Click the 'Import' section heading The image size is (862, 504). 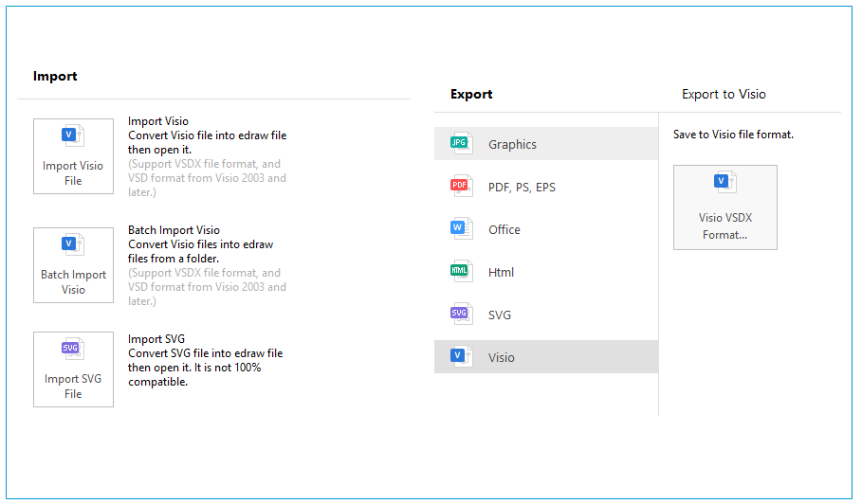[55, 77]
